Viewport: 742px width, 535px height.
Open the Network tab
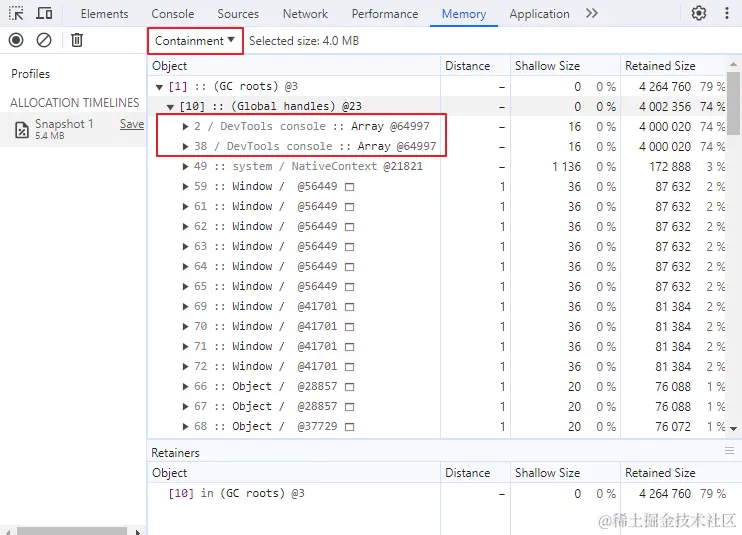coord(305,14)
